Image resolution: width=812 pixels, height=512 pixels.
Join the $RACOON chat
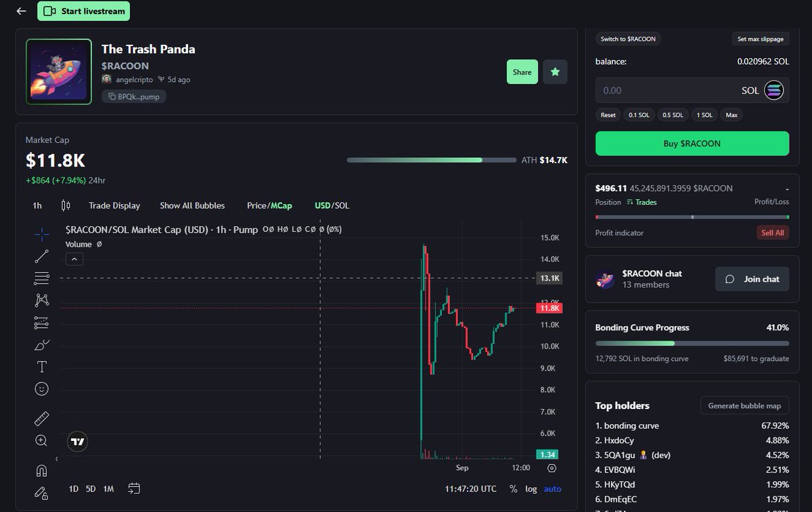tap(752, 279)
